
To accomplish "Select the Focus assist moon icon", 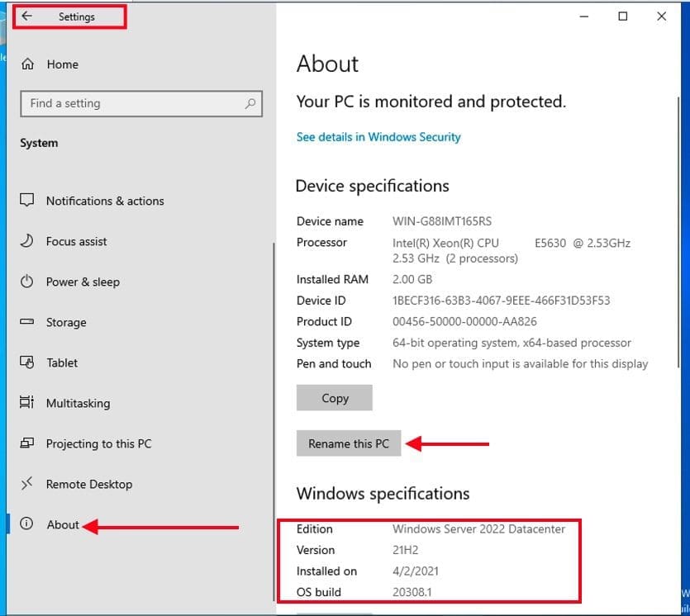I will tap(27, 241).
